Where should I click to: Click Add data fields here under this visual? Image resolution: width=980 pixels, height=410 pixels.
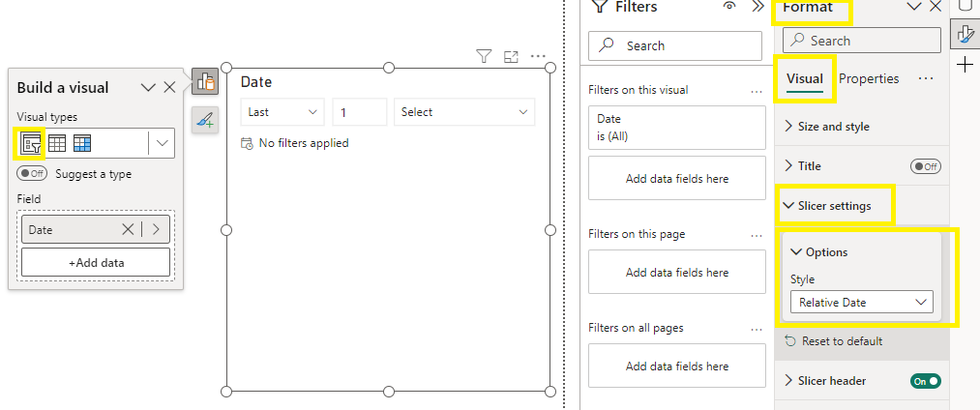677,178
